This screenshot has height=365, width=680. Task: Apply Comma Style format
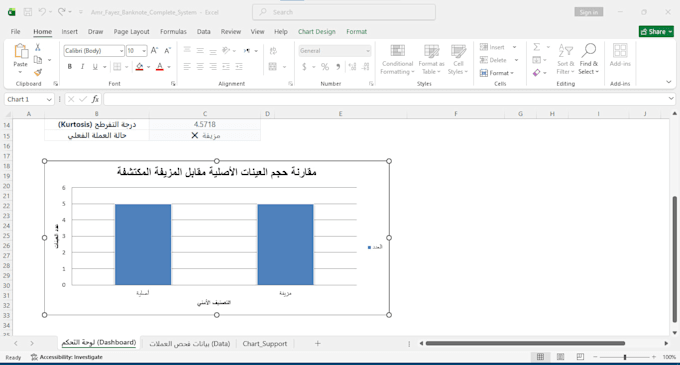coord(338,67)
